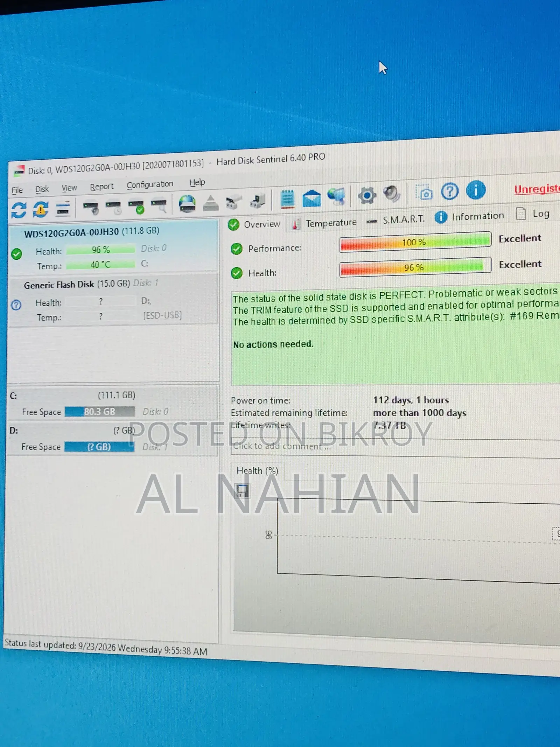Open the globe network disk icon
Viewport: 560px width, 747px height.
pyautogui.click(x=187, y=204)
